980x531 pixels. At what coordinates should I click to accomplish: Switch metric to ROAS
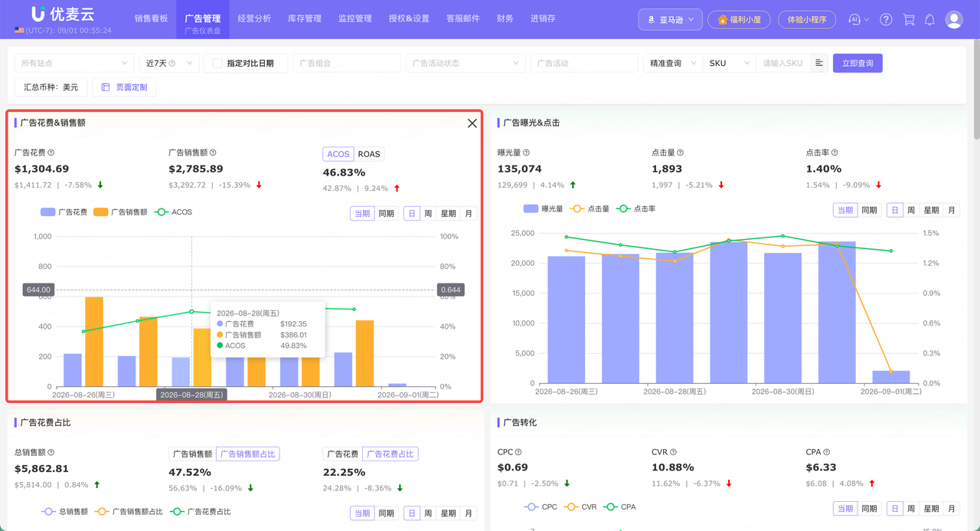[x=368, y=154]
